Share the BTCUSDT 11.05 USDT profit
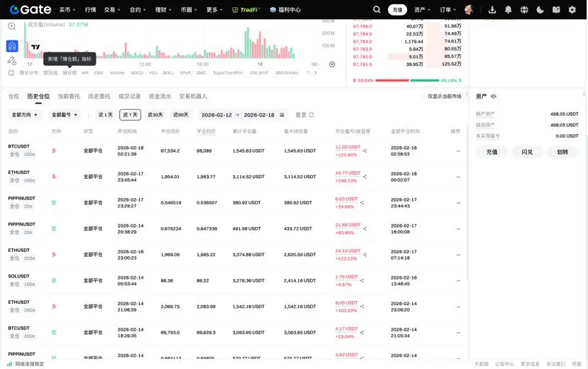This screenshot has width=588, height=369. pyautogui.click(x=365, y=150)
